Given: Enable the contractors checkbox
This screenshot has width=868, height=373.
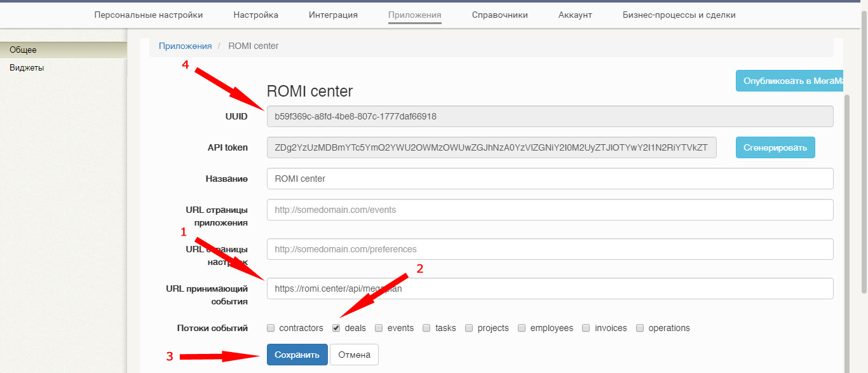Looking at the screenshot, I should point(271,328).
